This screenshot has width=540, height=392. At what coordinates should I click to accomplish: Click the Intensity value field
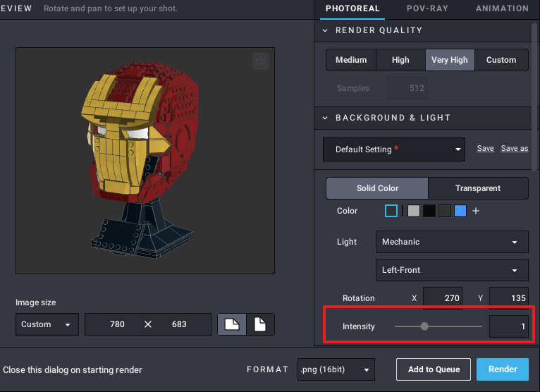click(509, 326)
